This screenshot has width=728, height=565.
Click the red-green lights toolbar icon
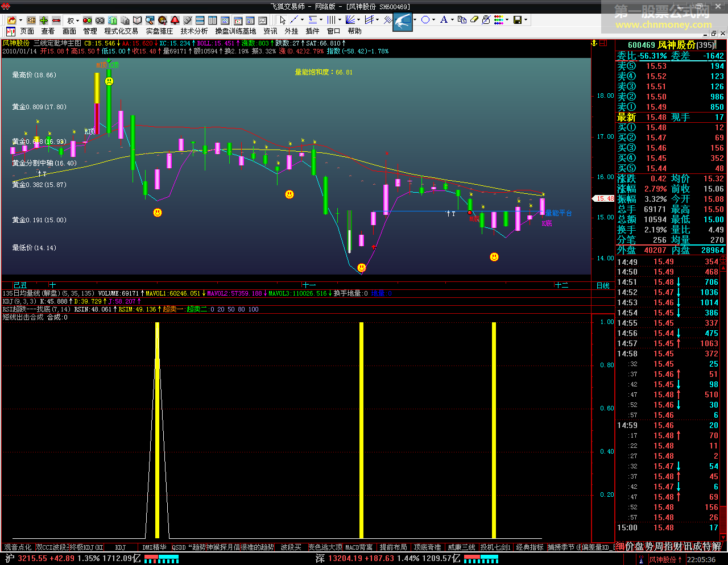pyautogui.click(x=88, y=20)
